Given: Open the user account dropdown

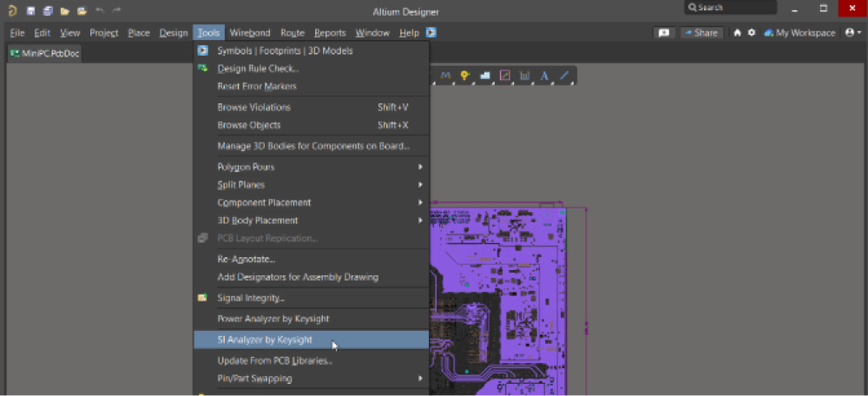Looking at the screenshot, I should (x=853, y=33).
